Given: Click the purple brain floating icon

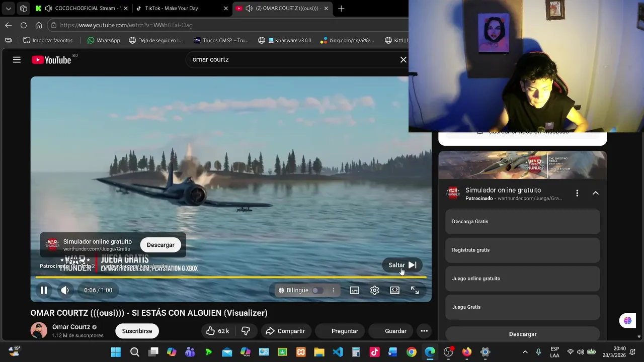Looking at the screenshot, I should [627, 320].
